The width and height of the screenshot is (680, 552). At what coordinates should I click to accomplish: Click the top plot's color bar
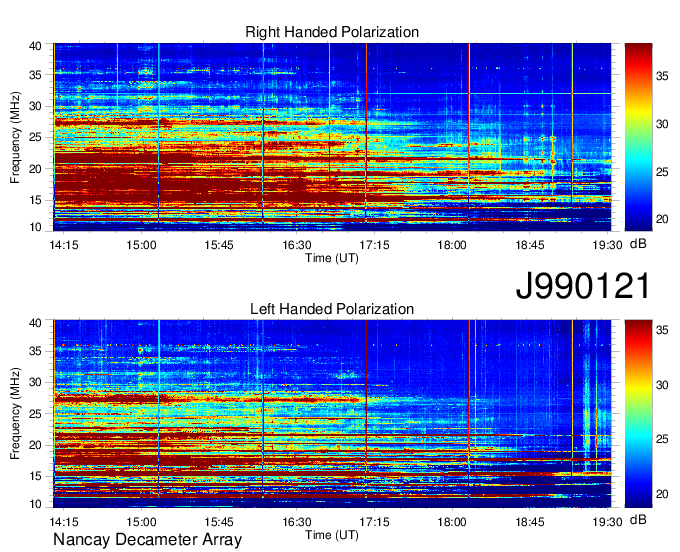pyautogui.click(x=638, y=137)
